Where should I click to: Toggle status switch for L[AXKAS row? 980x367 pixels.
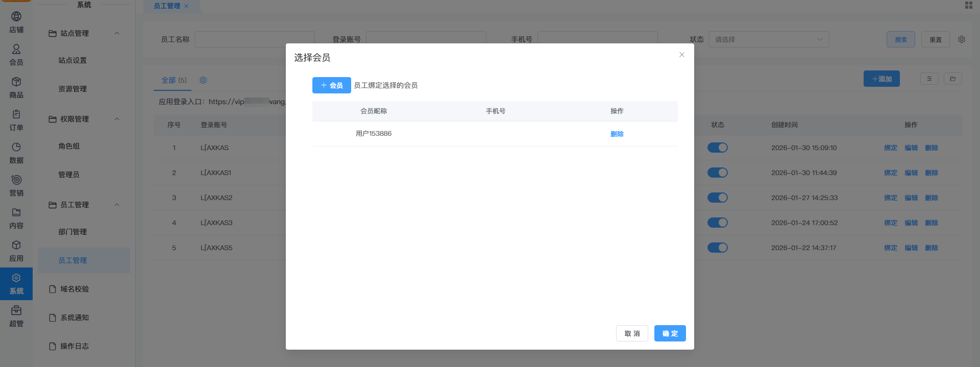717,148
